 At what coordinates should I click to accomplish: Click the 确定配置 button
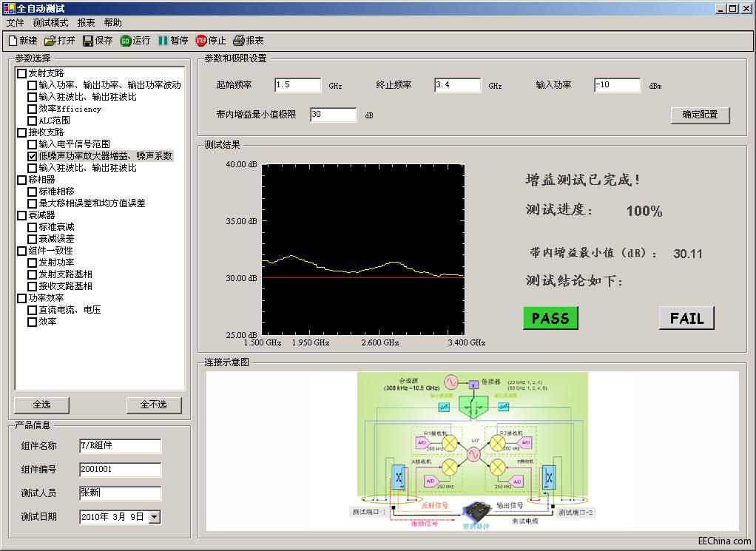pos(700,115)
